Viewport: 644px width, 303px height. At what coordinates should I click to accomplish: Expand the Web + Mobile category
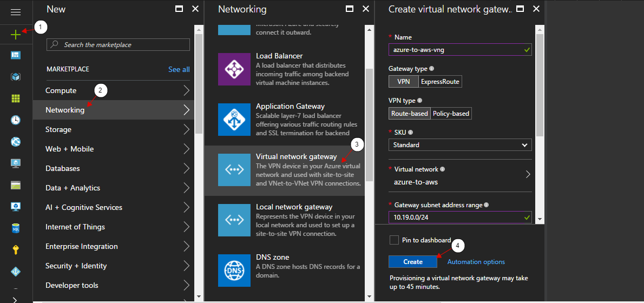click(113, 149)
